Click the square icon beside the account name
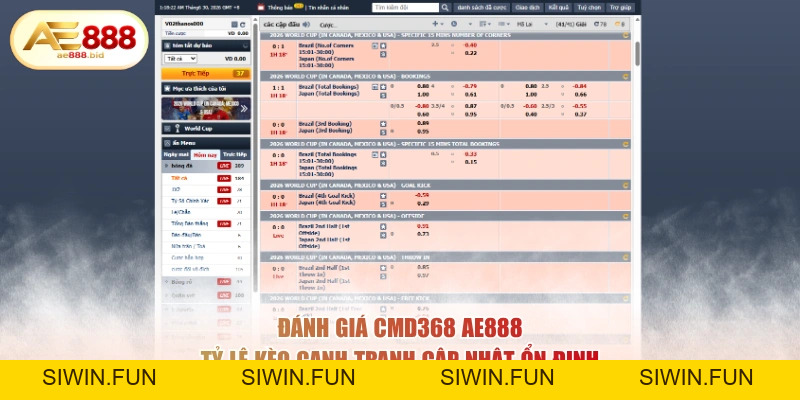 click(x=234, y=24)
